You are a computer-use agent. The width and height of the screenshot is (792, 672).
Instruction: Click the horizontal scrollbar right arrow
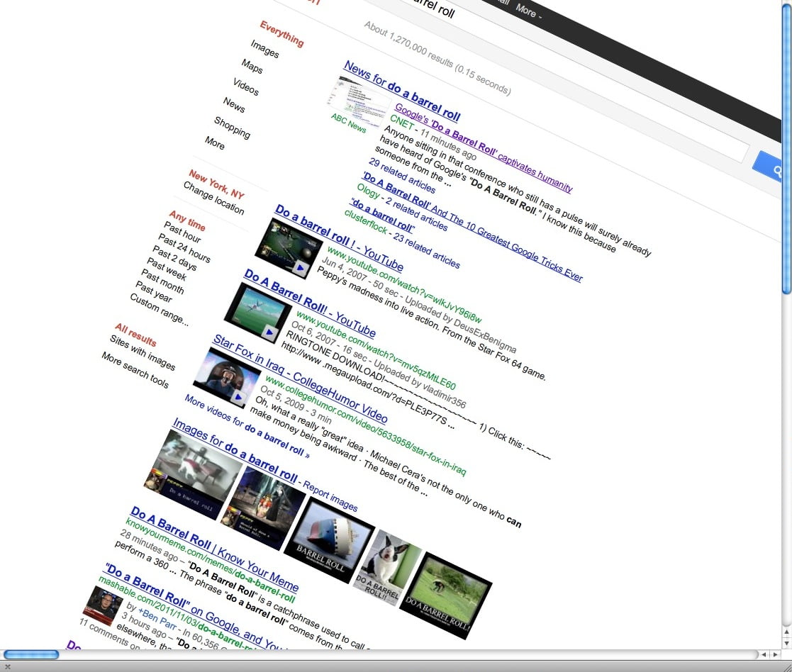pyautogui.click(x=776, y=654)
